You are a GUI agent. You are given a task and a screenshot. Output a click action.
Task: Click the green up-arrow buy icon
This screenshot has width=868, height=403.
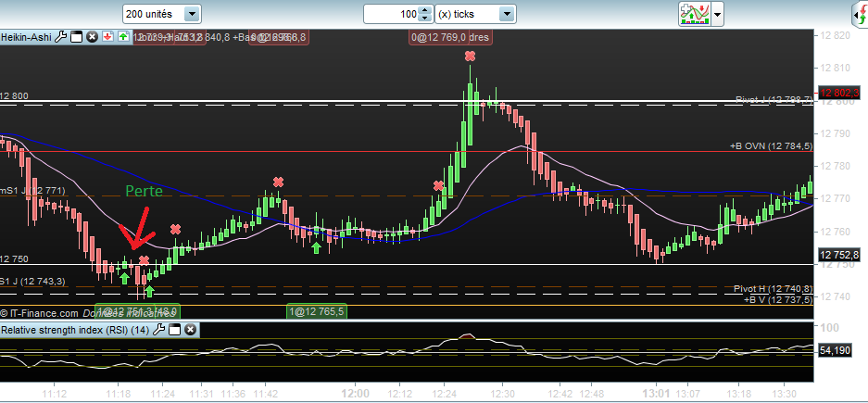123,37
